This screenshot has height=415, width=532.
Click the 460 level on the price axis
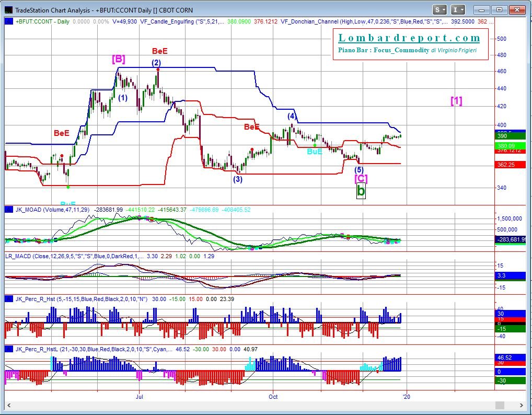(502, 71)
